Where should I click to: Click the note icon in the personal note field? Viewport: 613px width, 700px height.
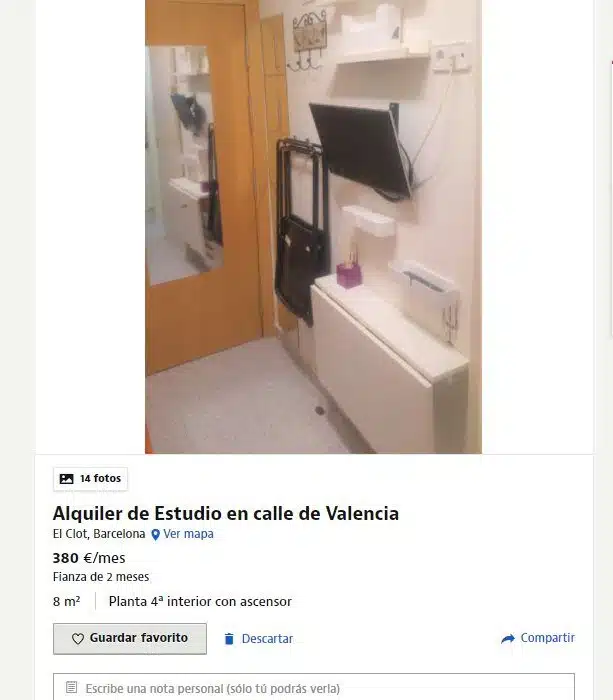tap(71, 687)
